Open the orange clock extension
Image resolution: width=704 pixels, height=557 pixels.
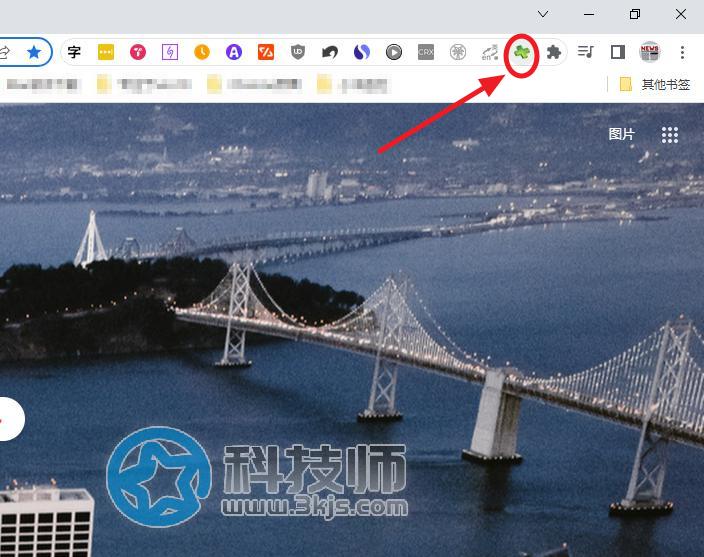[202, 52]
